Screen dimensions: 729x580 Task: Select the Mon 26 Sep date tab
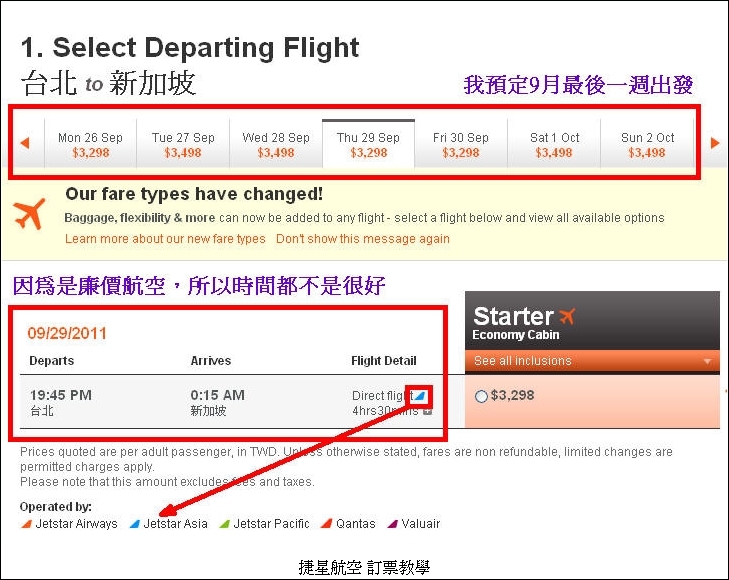pyautogui.click(x=90, y=144)
